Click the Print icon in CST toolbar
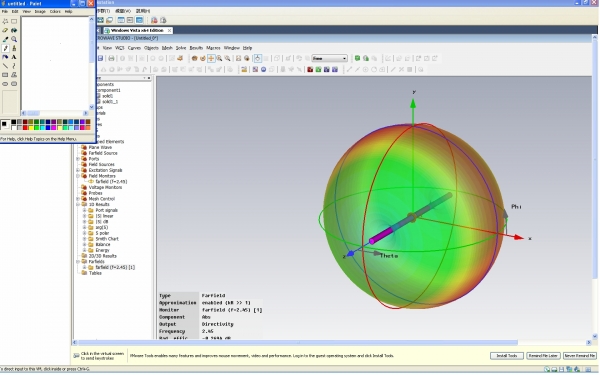This screenshot has width=600, height=375. [x=111, y=58]
